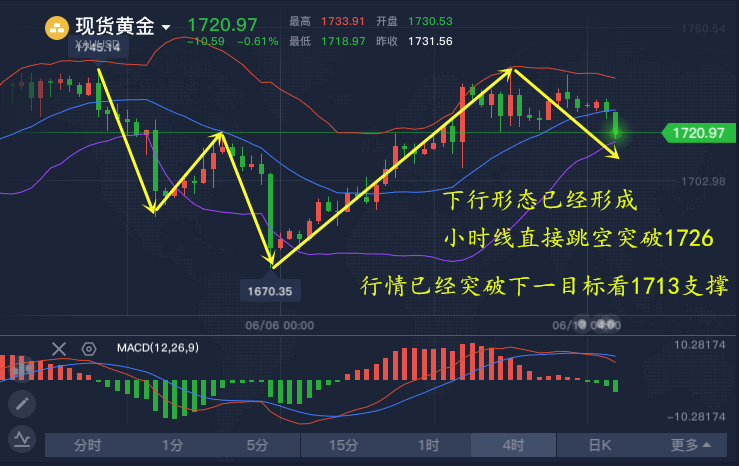Choose the 15分 timeframe tab
This screenshot has width=739, height=466.
coord(343,445)
